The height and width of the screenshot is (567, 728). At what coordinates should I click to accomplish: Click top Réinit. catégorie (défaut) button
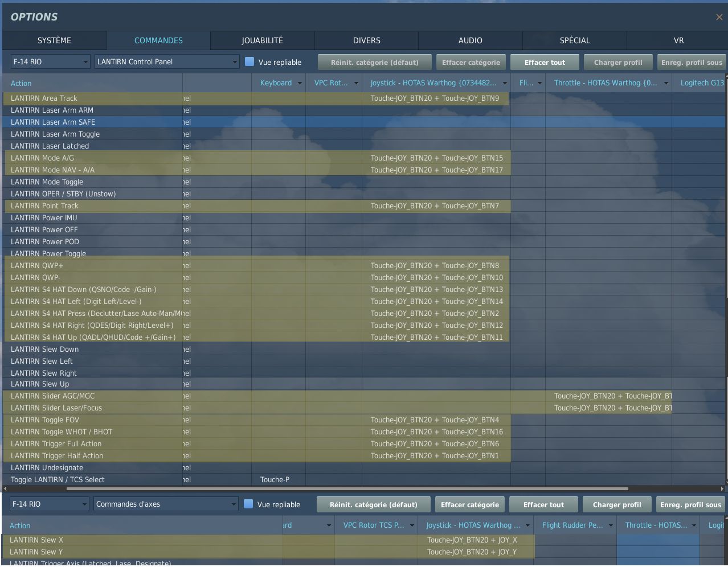click(x=374, y=62)
